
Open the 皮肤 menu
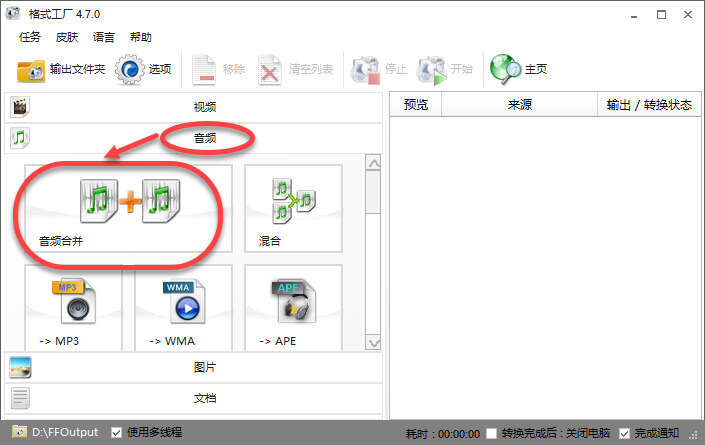[x=67, y=37]
